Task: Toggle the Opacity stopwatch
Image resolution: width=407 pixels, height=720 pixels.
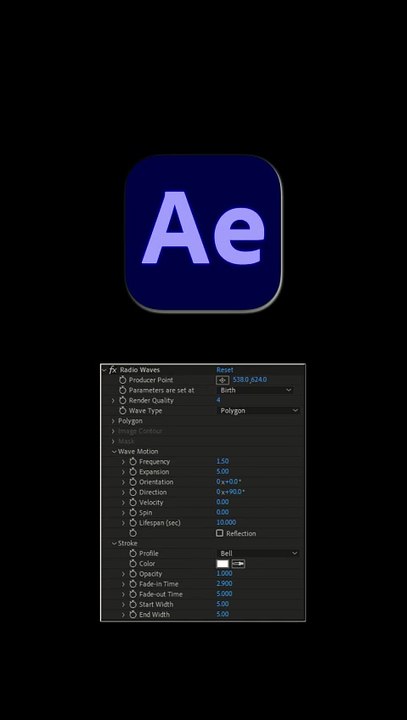Action: click(x=133, y=574)
